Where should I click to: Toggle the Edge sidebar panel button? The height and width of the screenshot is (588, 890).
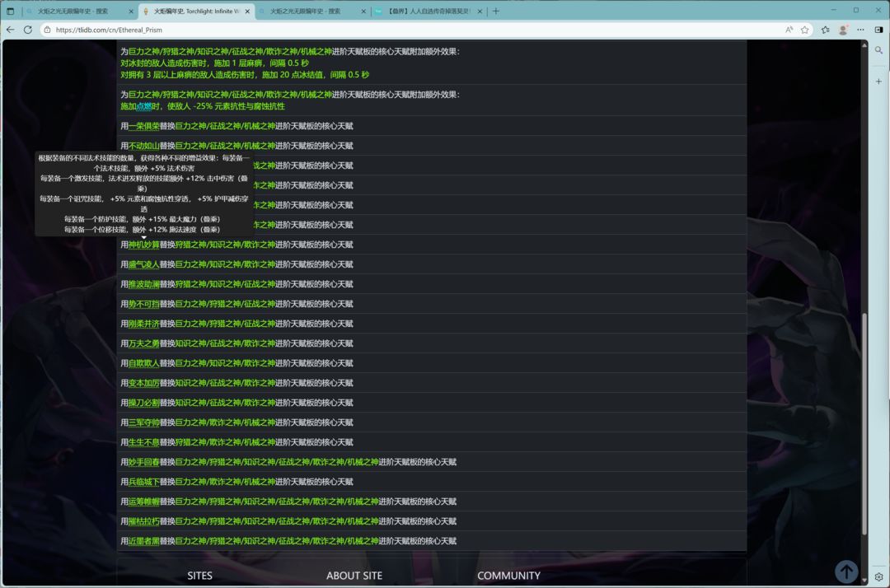[x=879, y=30]
